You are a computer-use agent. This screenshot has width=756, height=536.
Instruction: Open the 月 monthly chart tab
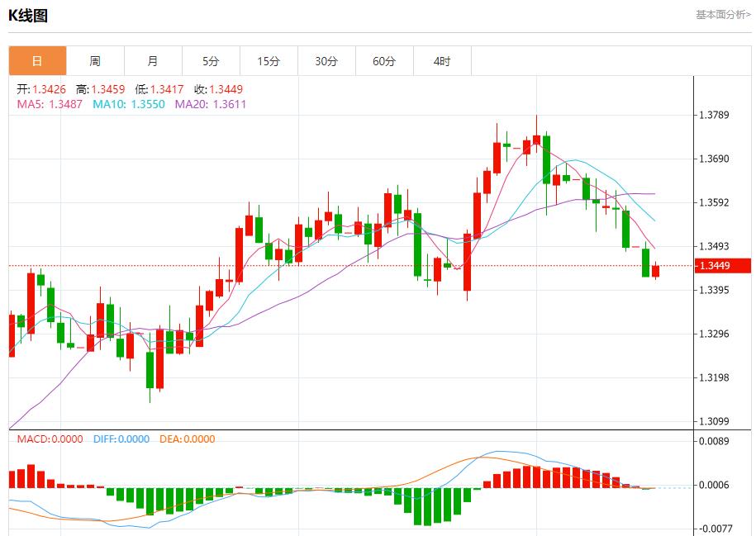(153, 61)
